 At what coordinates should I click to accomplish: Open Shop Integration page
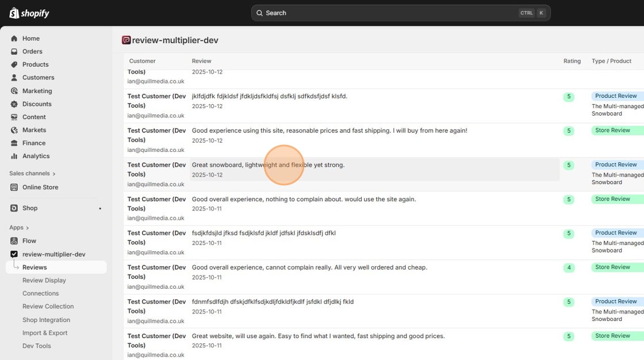tap(46, 320)
